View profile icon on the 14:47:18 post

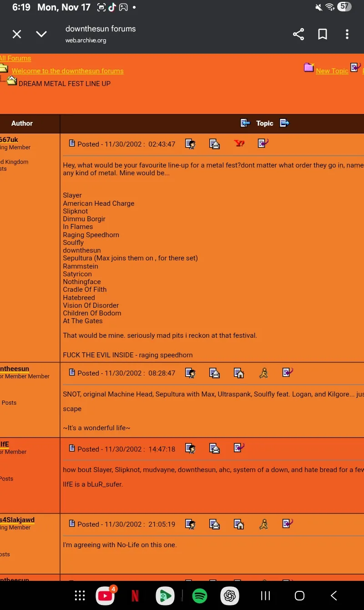click(x=190, y=448)
